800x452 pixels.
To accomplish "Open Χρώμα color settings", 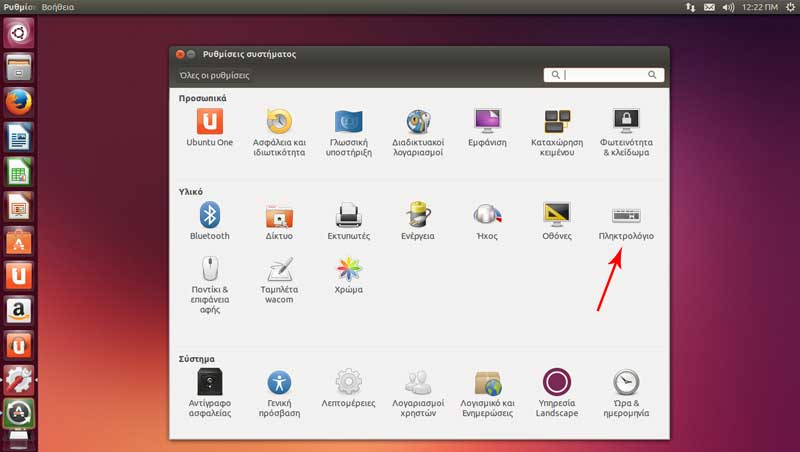I will click(x=348, y=275).
